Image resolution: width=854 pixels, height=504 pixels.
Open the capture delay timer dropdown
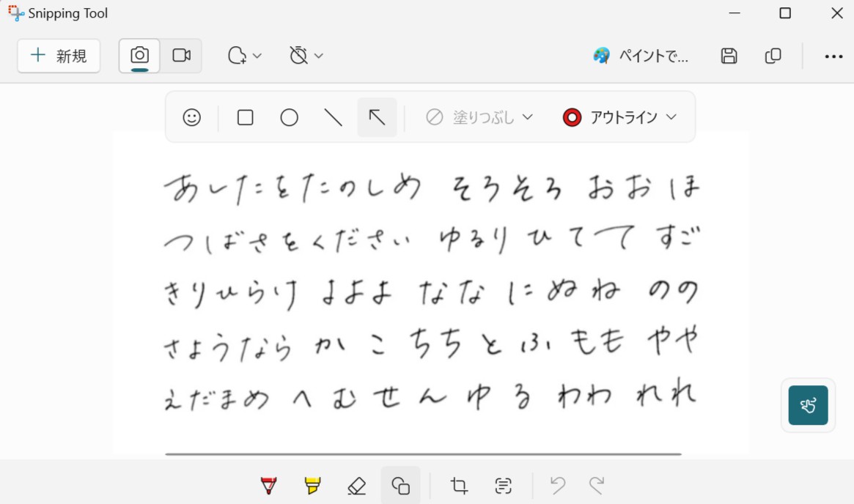point(306,55)
